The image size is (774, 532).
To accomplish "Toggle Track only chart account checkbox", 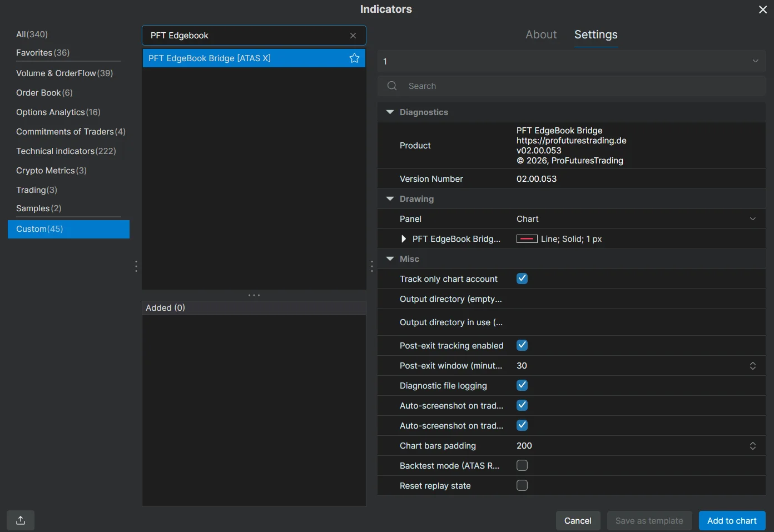I will coord(522,279).
